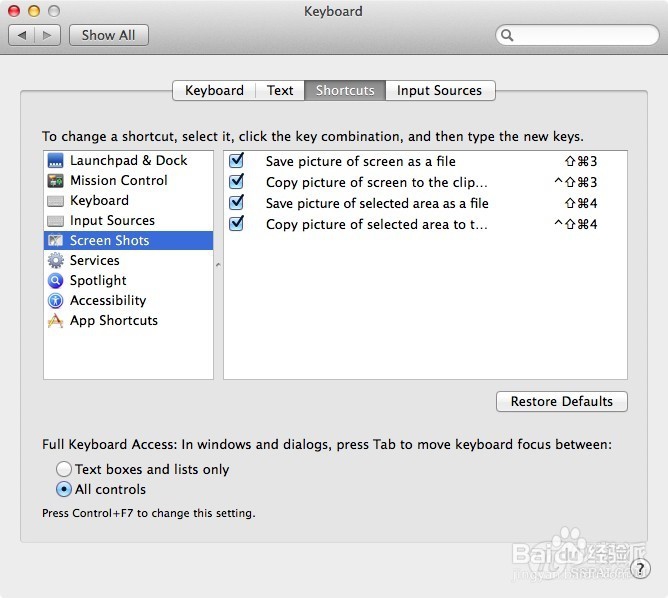Image resolution: width=668 pixels, height=598 pixels.
Task: Click the Spotlight magnifier icon
Action: 55,280
